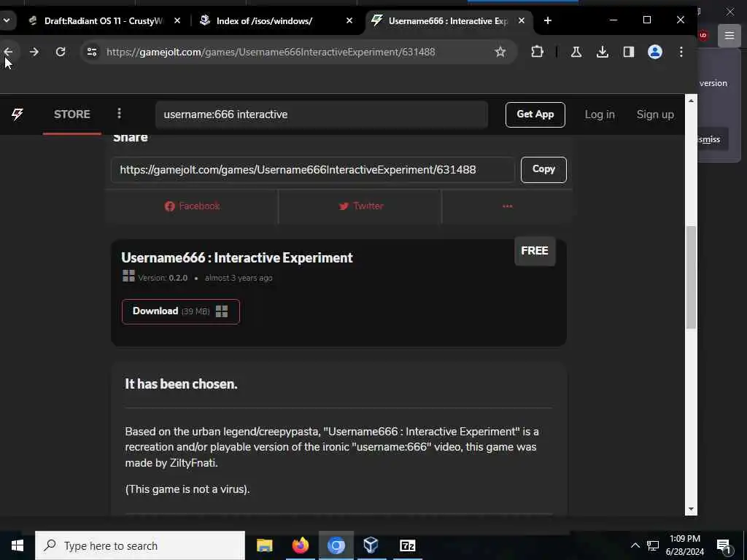Open hamburger menu in background window
The height and width of the screenshot is (560, 747).
coord(729,35)
